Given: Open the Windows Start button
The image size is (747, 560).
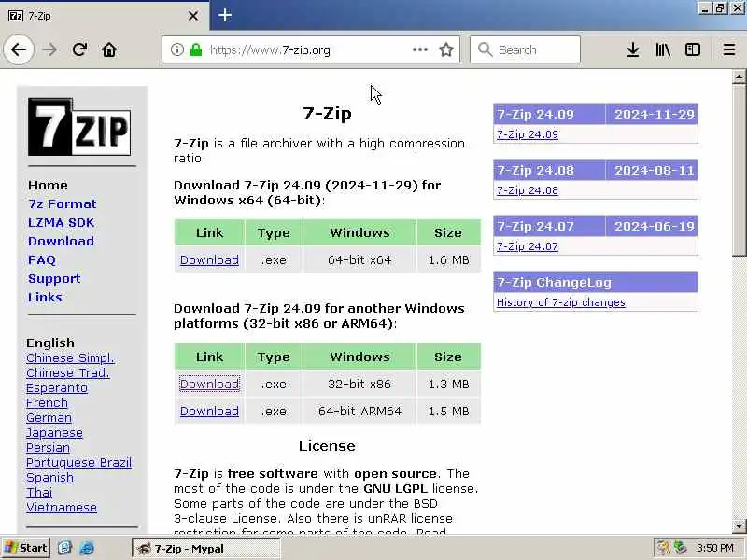Looking at the screenshot, I should click(x=25, y=548).
